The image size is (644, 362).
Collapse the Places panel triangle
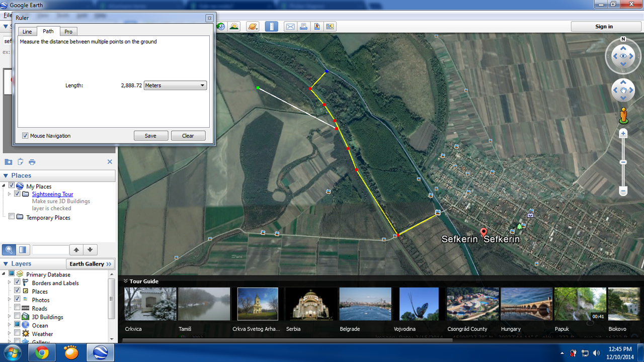point(6,175)
